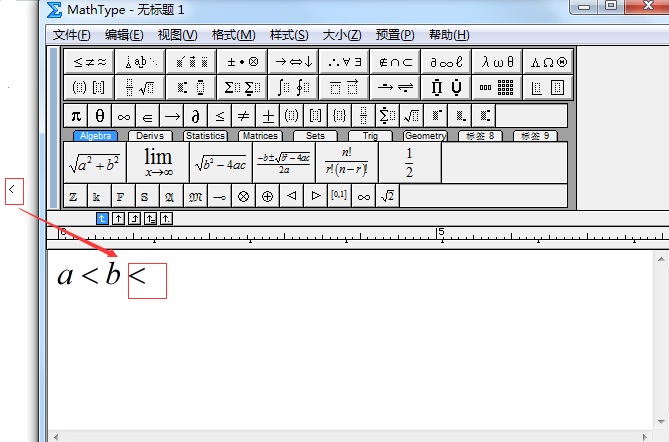Open the fraction and radical templates palette
The width and height of the screenshot is (669, 442).
click(139, 87)
